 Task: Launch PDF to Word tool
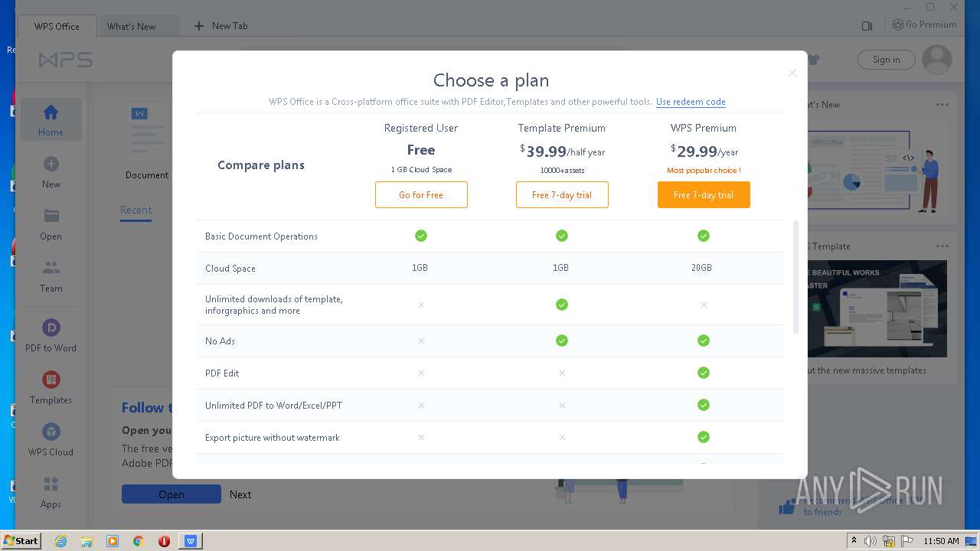tap(51, 335)
